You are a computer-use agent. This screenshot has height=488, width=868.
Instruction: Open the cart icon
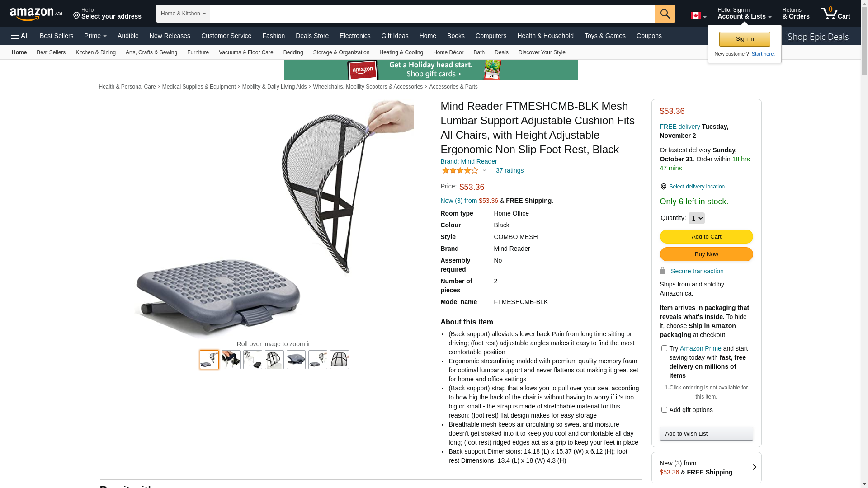(835, 13)
